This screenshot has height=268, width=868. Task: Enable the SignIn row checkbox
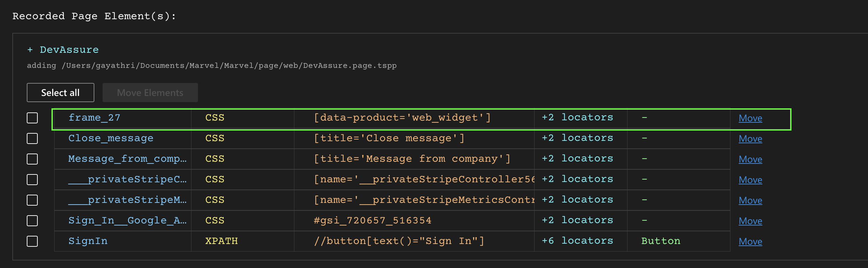32,241
